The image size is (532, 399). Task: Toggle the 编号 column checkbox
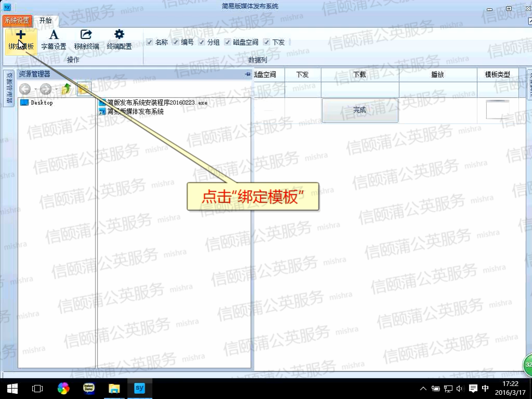point(176,43)
